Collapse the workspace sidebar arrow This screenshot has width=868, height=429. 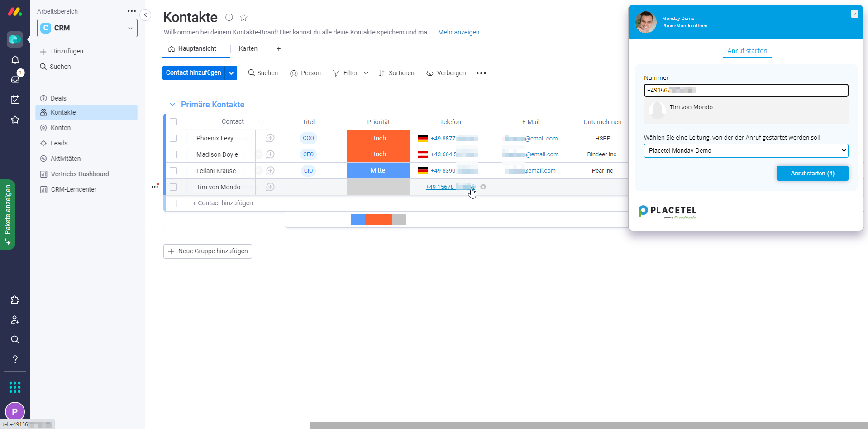coord(146,15)
